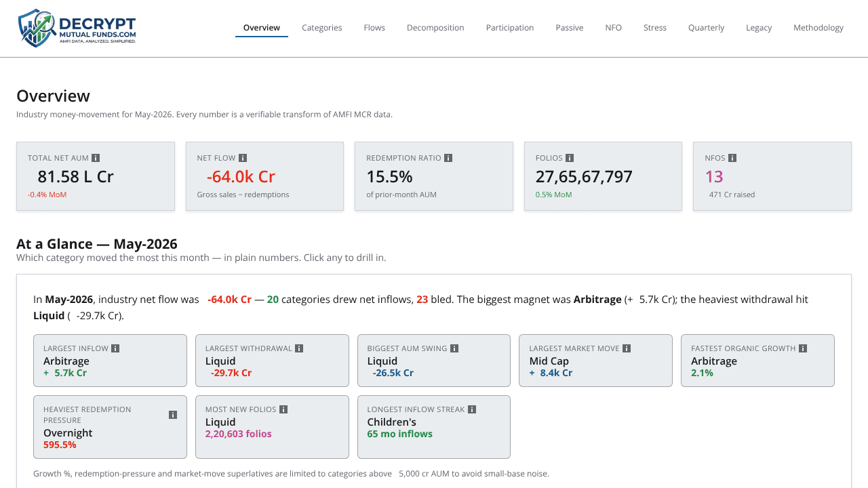Show info for Largest Withdrawal
This screenshot has height=488, width=868.
click(299, 348)
